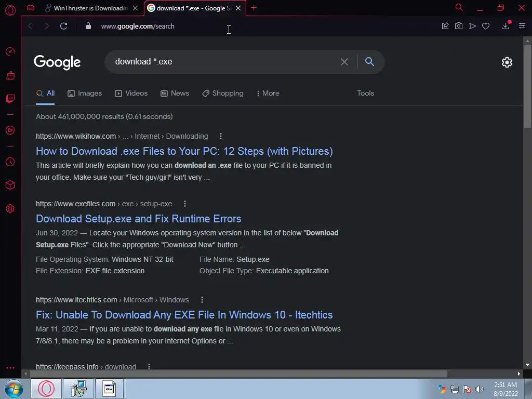Select the Videos search tab
The height and width of the screenshot is (399, 532).
[x=131, y=94]
